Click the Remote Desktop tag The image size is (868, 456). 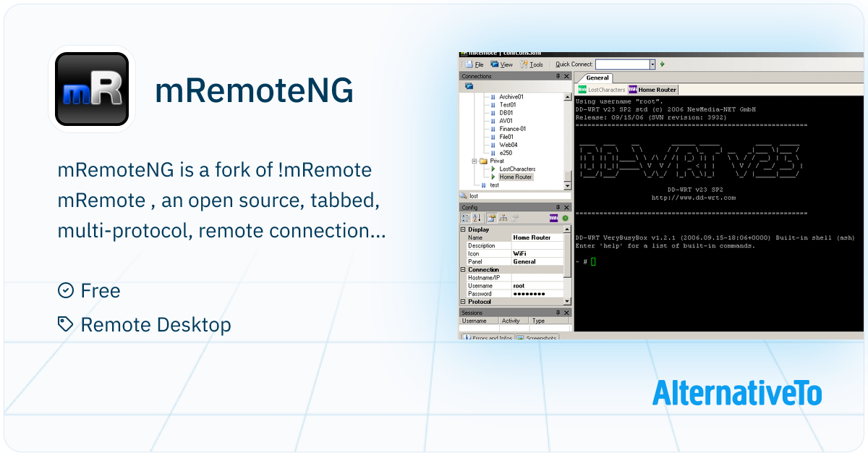pos(145,325)
